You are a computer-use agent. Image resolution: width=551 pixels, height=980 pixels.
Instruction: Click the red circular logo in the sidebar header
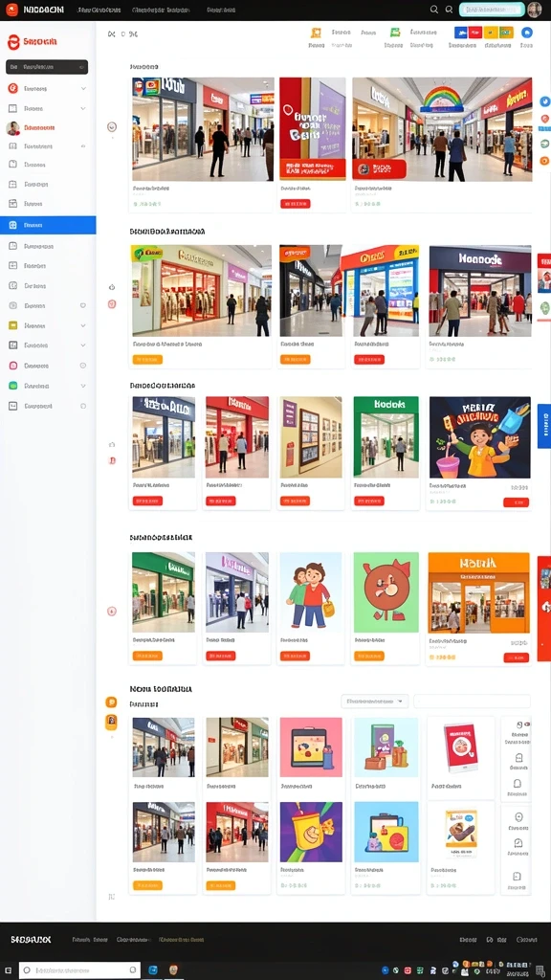pos(13,42)
